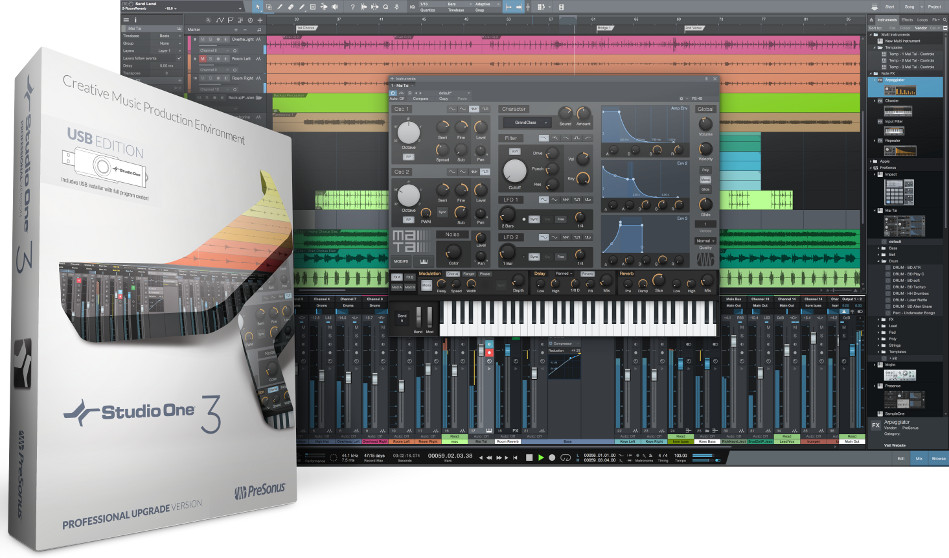Select the Split tool in the toolbar

tap(280, 7)
